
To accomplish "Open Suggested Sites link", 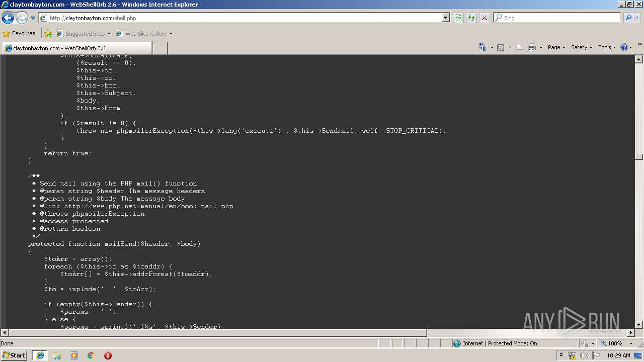I will (x=83, y=34).
